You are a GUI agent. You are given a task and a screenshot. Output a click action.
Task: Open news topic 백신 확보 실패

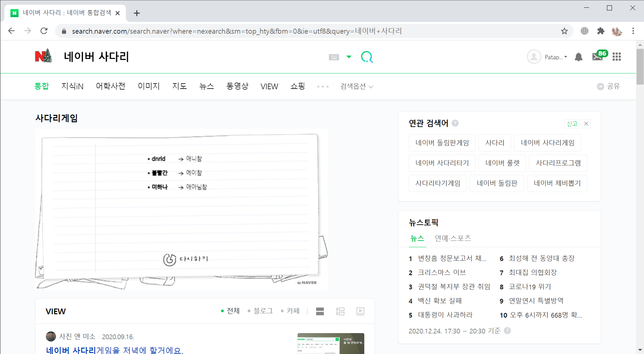440,301
